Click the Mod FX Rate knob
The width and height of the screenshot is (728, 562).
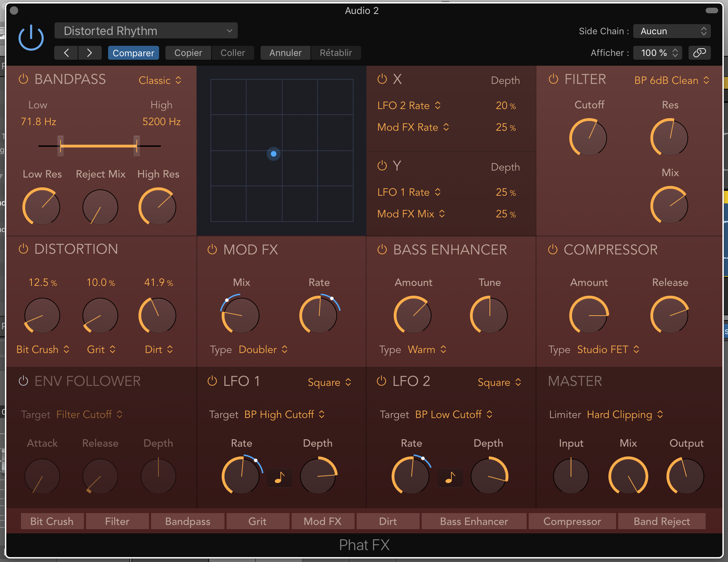[x=319, y=315]
